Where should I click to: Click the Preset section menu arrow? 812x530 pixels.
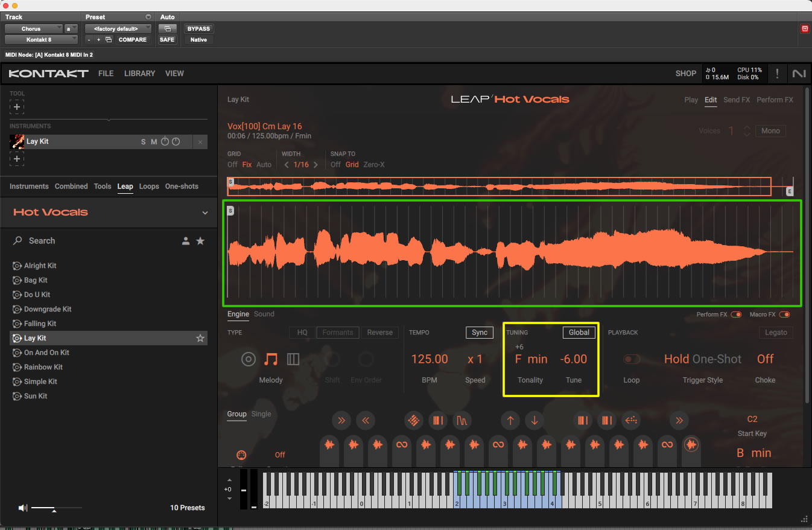tap(148, 17)
